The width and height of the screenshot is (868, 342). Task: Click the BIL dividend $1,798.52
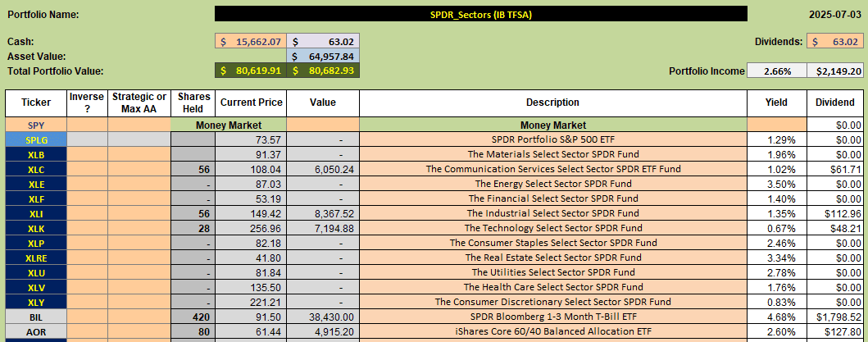coord(834,317)
